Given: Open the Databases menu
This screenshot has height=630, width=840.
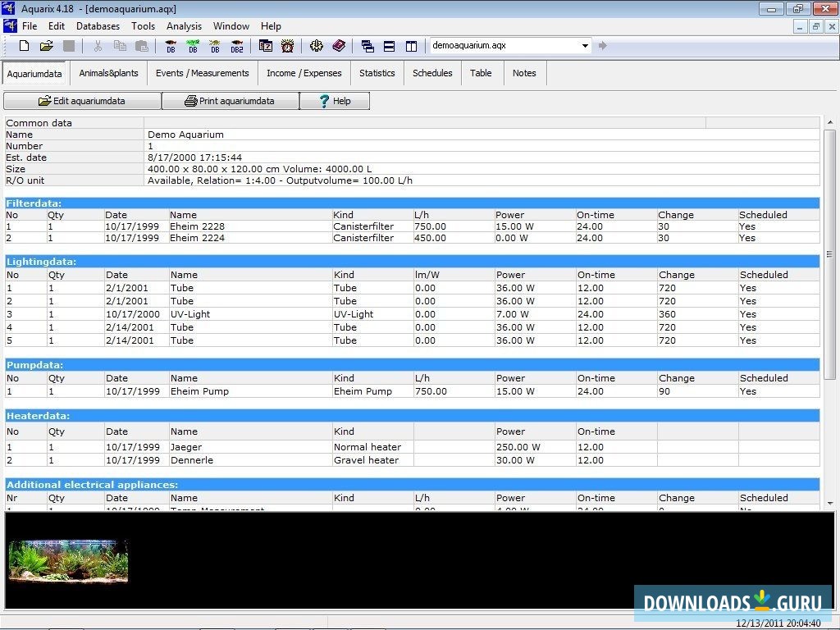Looking at the screenshot, I should (98, 26).
